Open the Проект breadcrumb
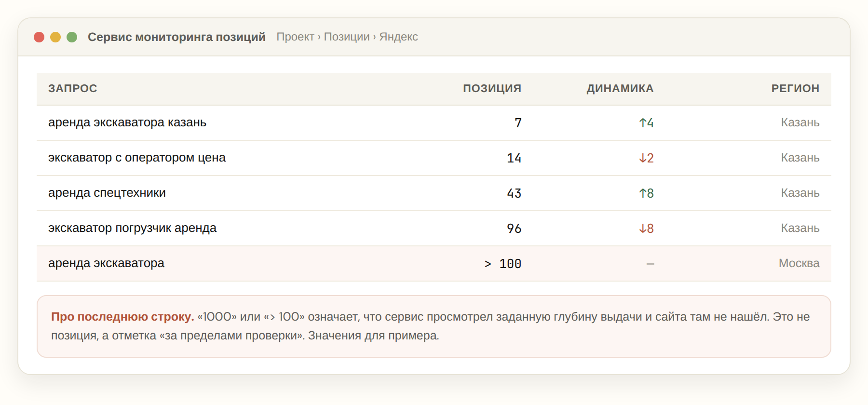Screen dimensions: 868x405 click(x=295, y=37)
